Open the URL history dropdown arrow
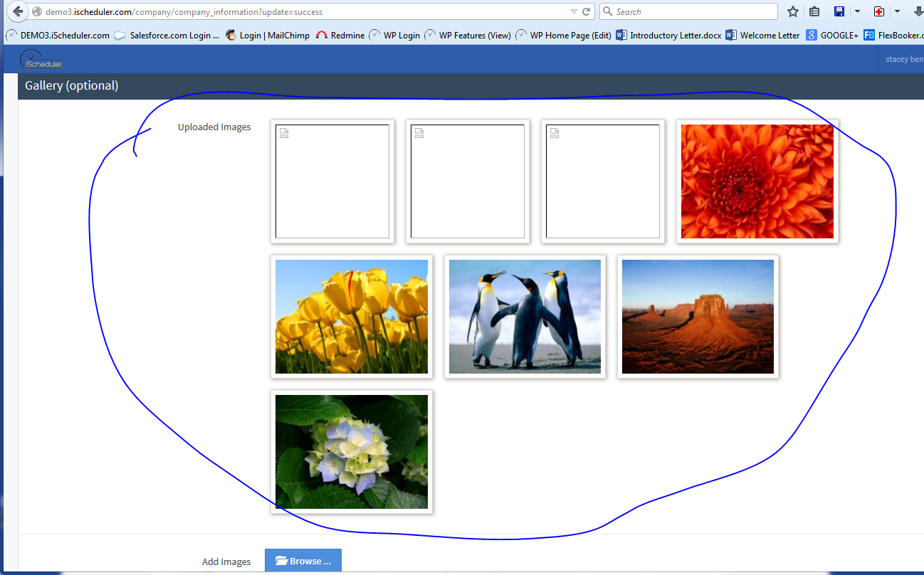The width and height of the screenshot is (924, 575). [574, 12]
